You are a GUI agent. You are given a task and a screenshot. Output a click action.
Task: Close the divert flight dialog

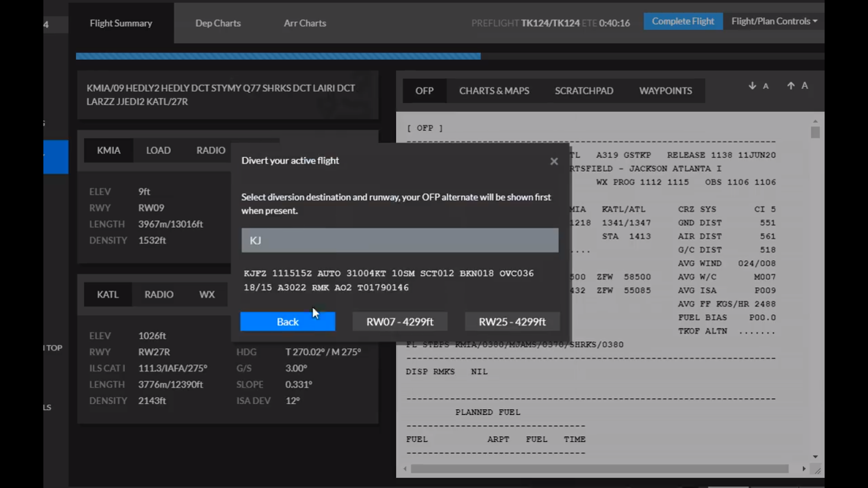554,162
